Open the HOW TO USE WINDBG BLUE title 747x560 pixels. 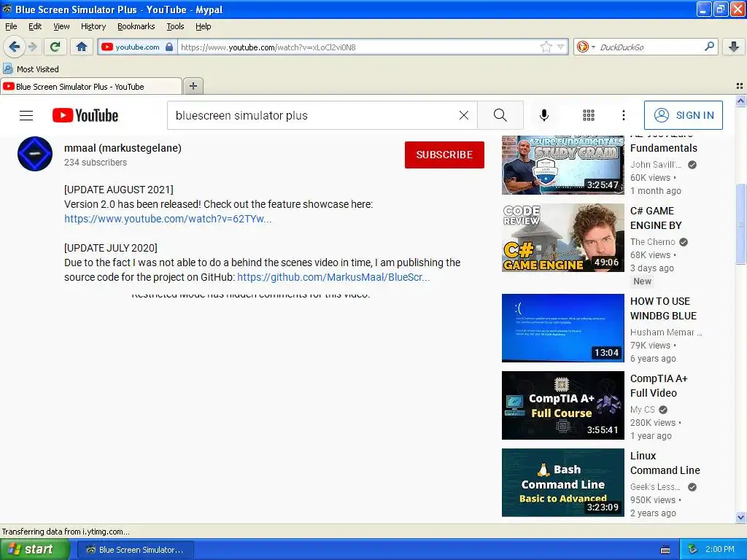663,308
